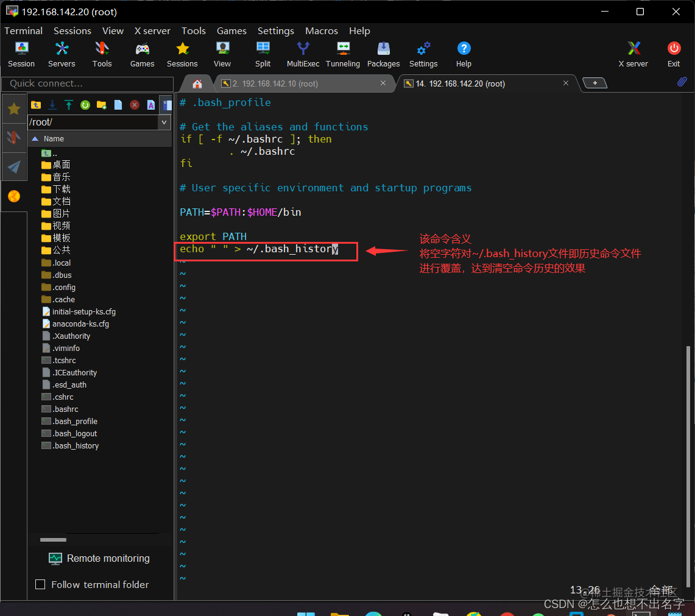Create a new file in SFTP browser

118,105
